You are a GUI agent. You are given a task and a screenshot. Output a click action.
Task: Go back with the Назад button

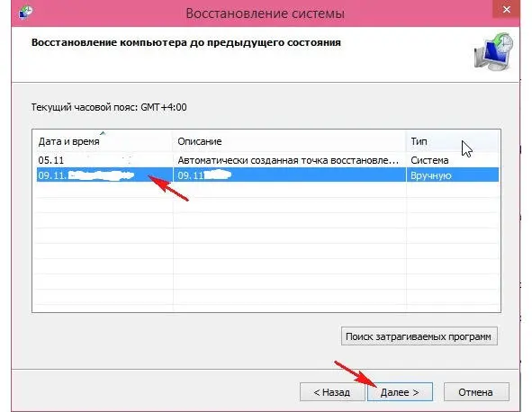(332, 392)
